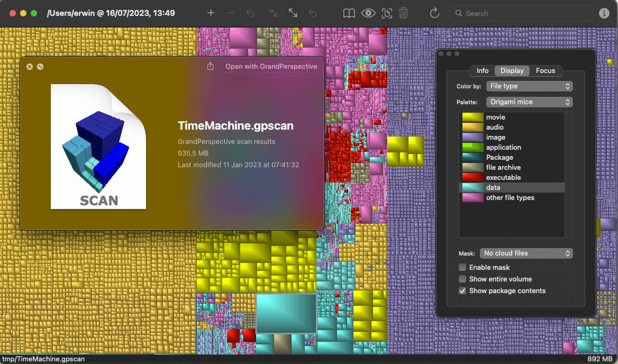Screen dimensions: 618x364
Task: Select the Package color swatch
Action: [472, 157]
